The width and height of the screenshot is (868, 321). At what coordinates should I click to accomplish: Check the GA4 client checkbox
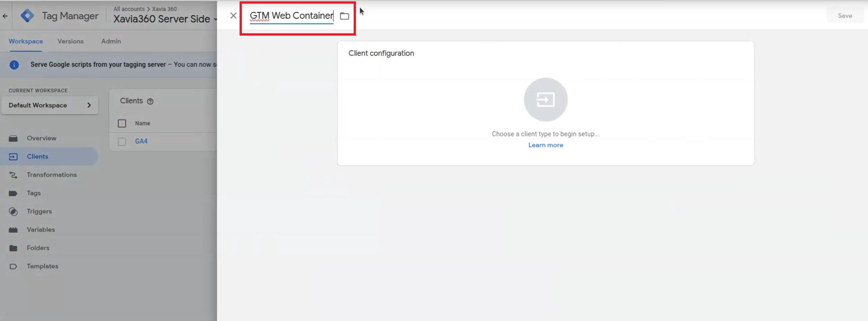pyautogui.click(x=122, y=142)
